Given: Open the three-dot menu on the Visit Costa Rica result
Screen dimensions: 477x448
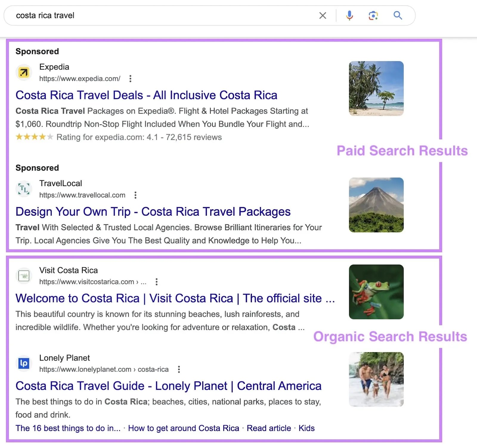Looking at the screenshot, I should click(x=157, y=282).
